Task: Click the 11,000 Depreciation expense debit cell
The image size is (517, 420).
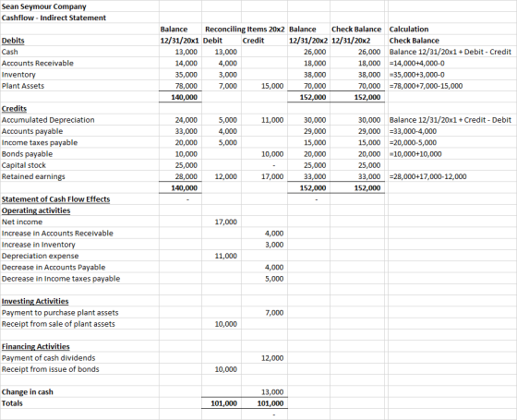Action: (226, 257)
